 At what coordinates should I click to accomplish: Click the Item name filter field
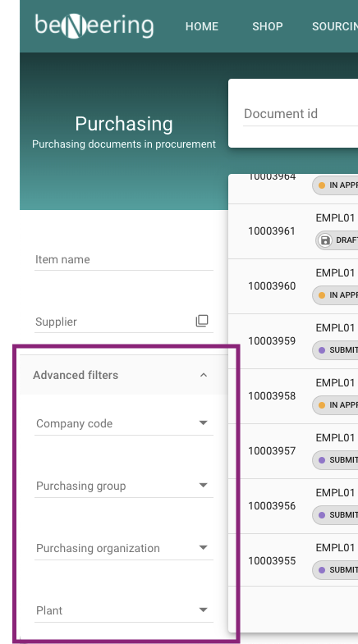point(124,259)
